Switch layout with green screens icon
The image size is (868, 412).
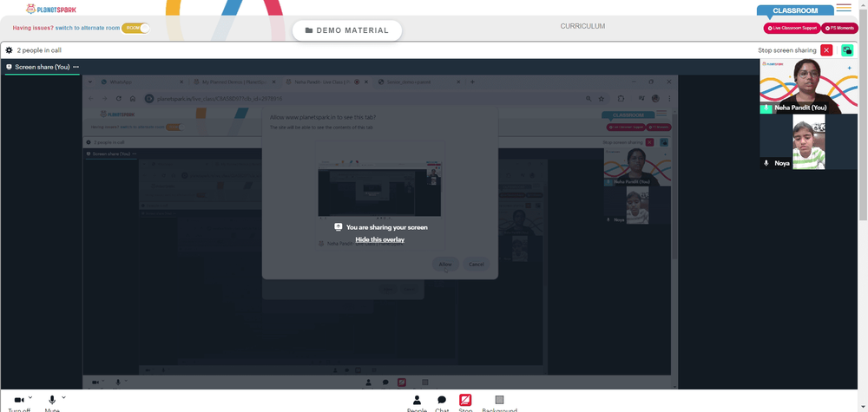(847, 50)
